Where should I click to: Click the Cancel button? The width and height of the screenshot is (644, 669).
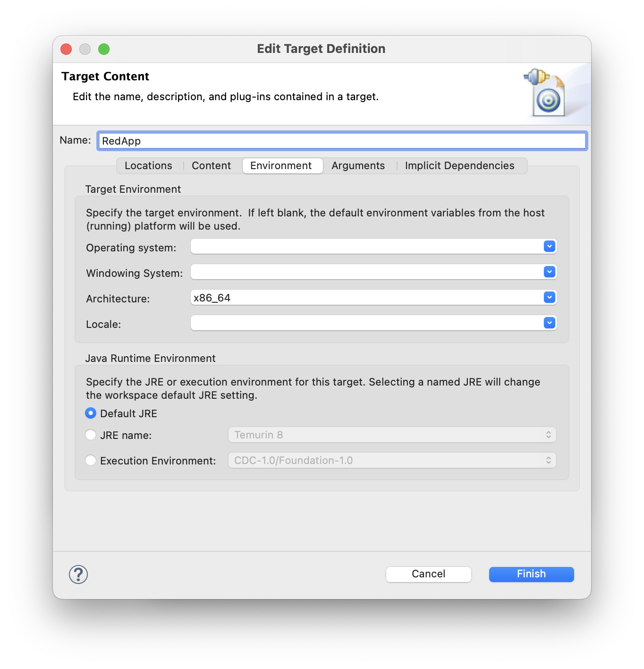tap(428, 574)
